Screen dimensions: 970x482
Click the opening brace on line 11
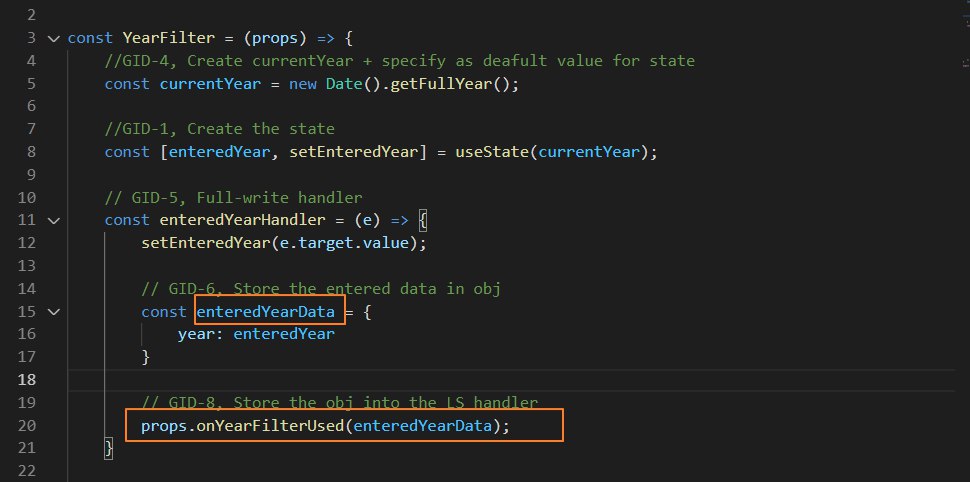click(423, 220)
